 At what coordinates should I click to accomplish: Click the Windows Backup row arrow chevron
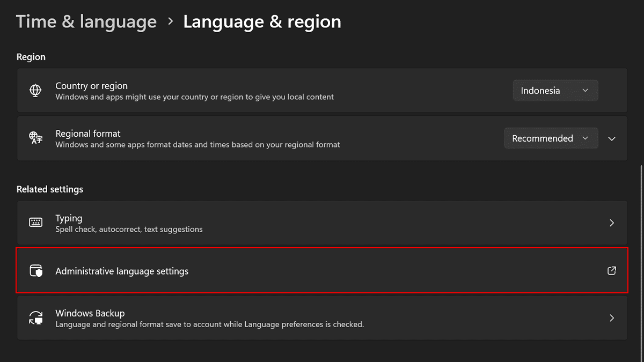tap(612, 318)
